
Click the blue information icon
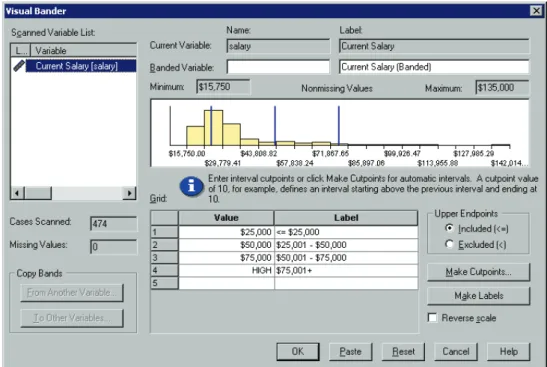coord(192,187)
